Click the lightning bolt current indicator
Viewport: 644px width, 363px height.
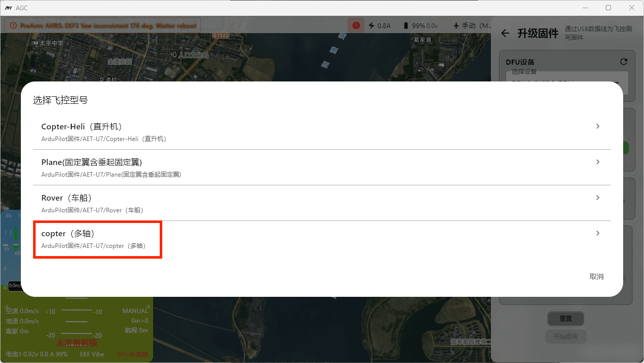pos(371,25)
